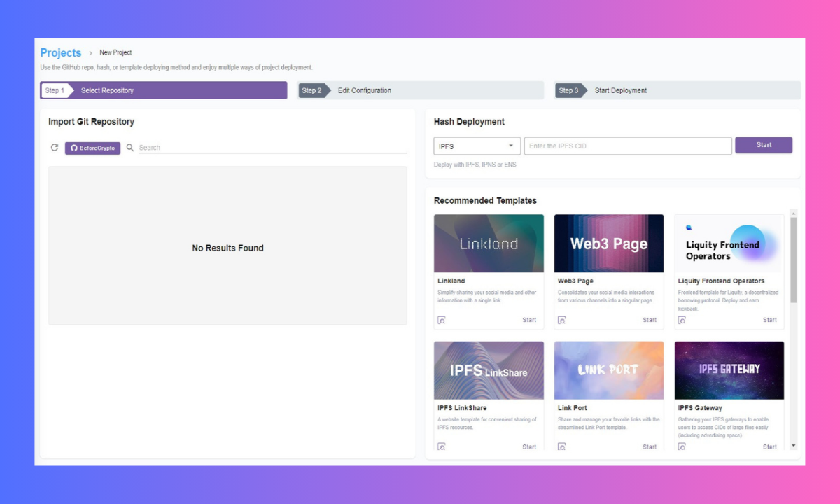Click the Link Port card title
Viewport: 840px width, 504px height.
click(x=573, y=408)
